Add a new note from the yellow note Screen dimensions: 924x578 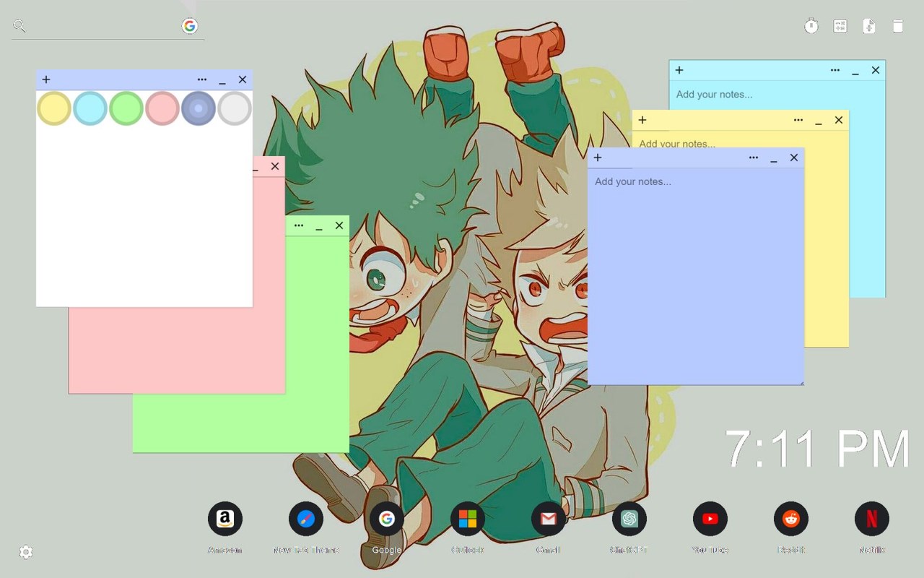[x=642, y=120]
